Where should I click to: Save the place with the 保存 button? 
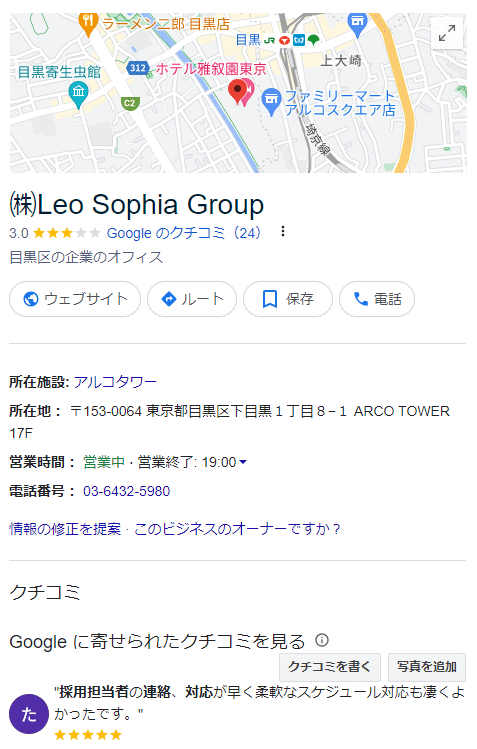pos(288,299)
